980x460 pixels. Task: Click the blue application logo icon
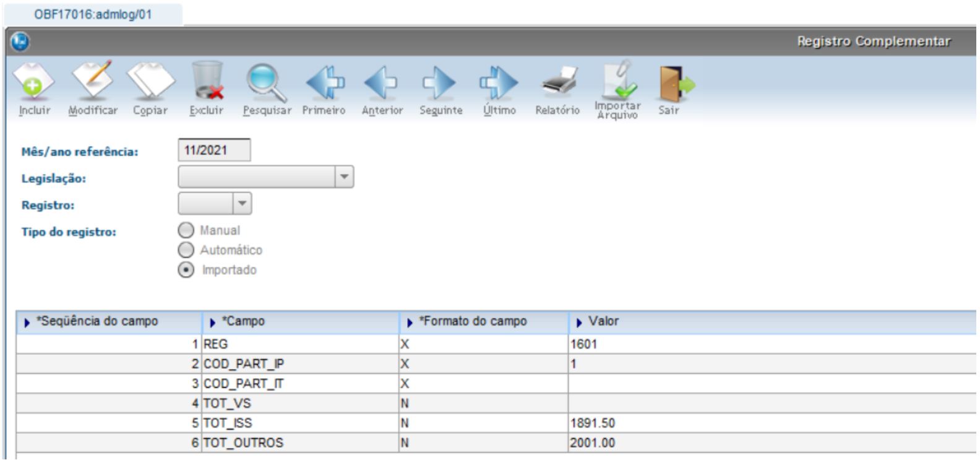pos(20,41)
